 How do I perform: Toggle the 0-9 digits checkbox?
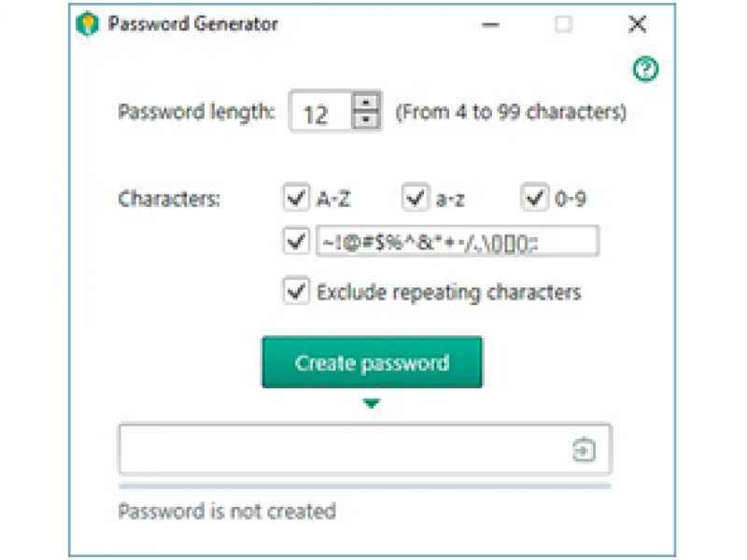click(x=534, y=198)
